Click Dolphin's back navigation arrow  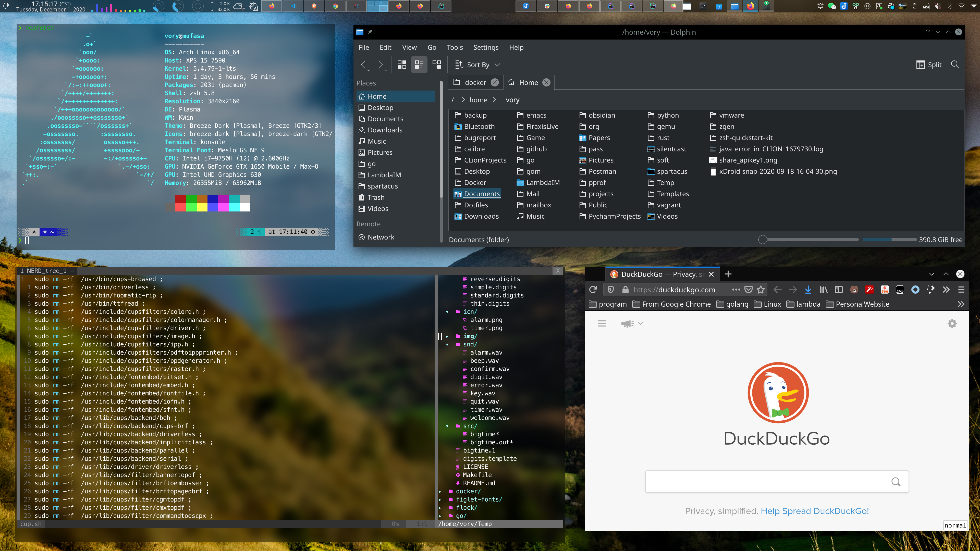click(x=363, y=65)
